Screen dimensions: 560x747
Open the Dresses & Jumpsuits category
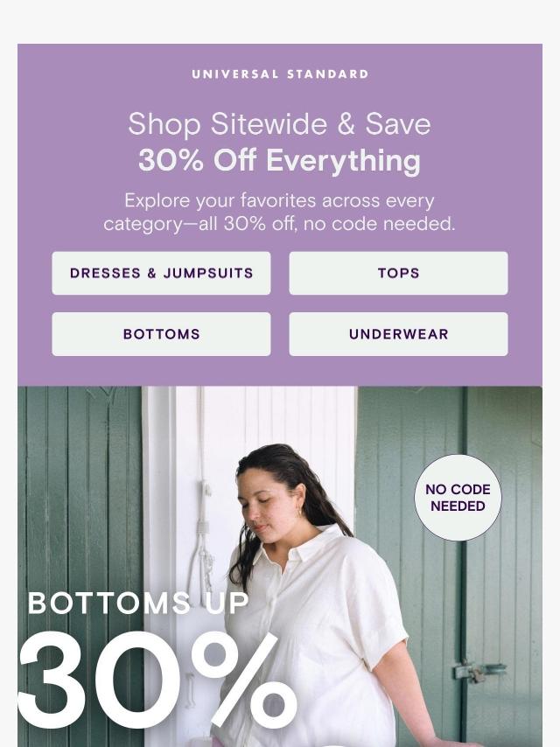161,273
